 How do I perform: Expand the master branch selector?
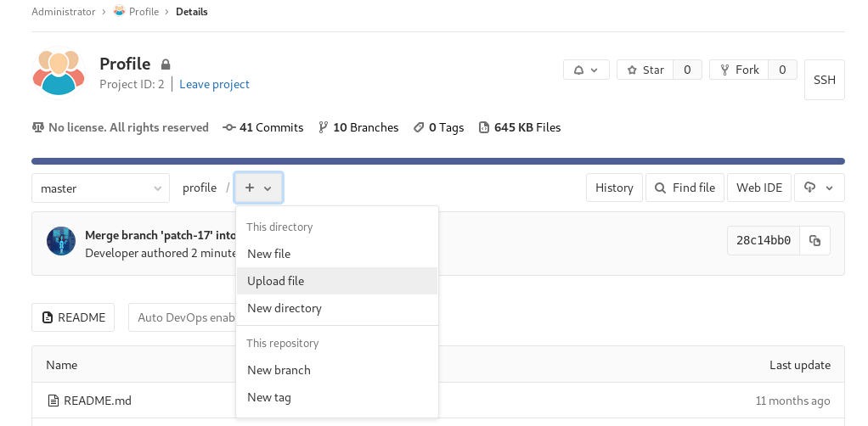(100, 188)
